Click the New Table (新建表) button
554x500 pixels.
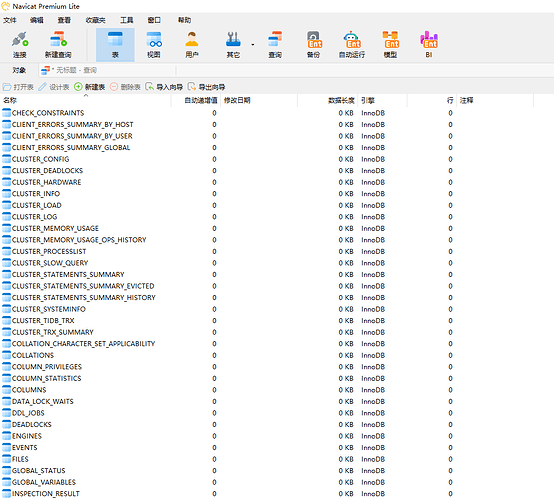[x=90, y=87]
